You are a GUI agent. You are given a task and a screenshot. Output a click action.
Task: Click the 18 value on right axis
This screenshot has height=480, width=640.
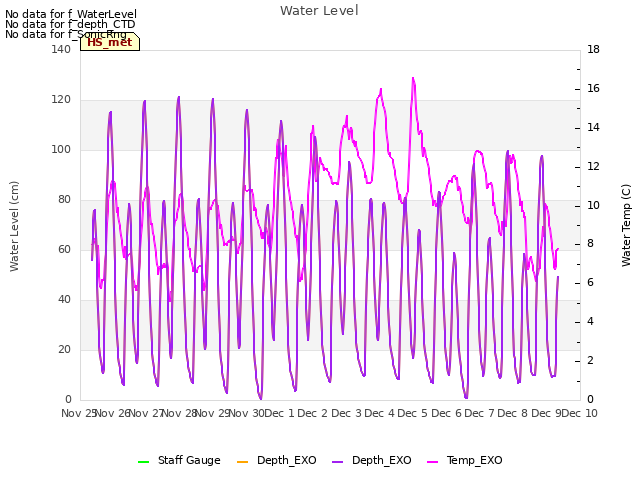[593, 49]
